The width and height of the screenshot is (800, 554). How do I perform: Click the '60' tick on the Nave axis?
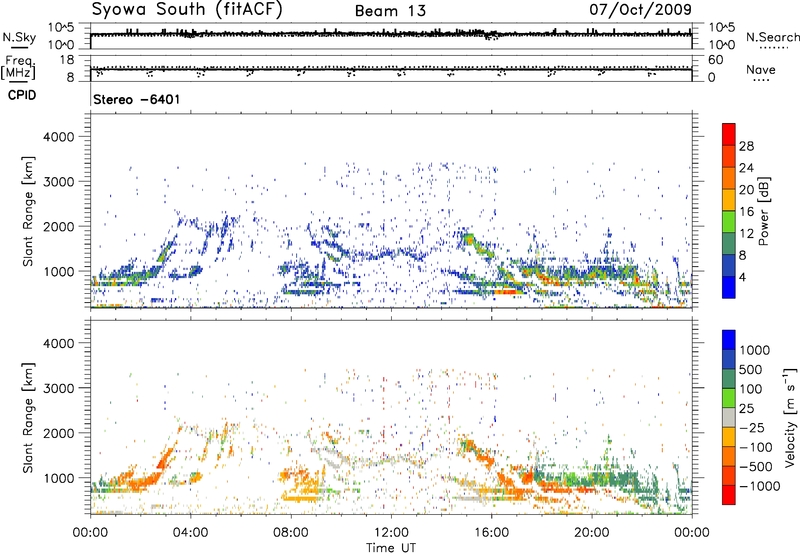tap(716, 60)
